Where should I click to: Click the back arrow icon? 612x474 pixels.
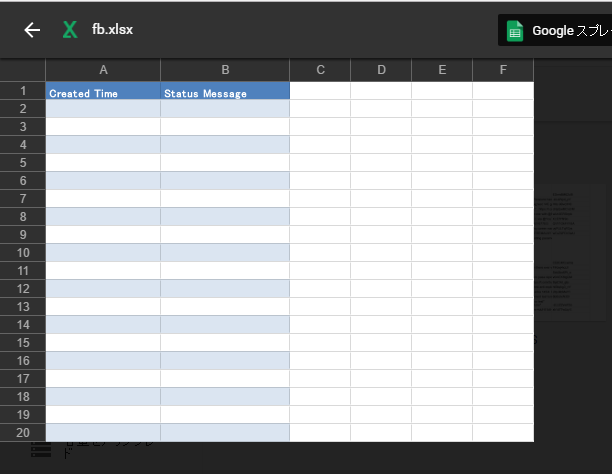[x=32, y=30]
